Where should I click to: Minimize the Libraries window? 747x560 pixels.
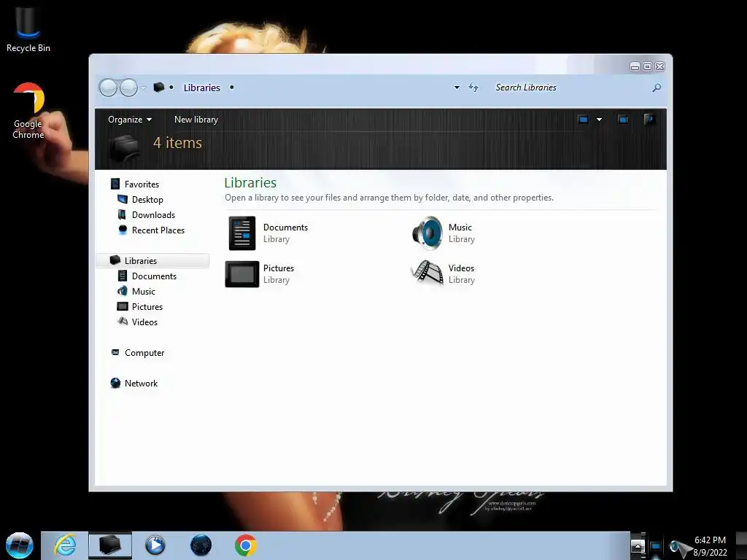point(635,66)
